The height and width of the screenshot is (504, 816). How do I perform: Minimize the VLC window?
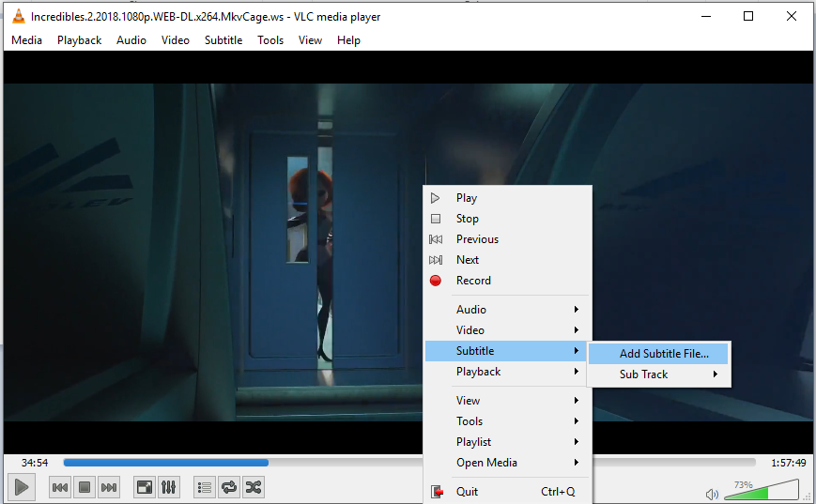[x=706, y=17]
